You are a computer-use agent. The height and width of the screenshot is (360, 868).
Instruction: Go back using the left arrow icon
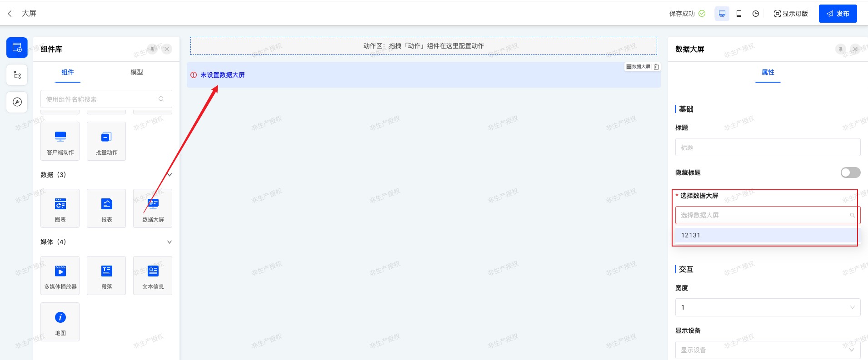10,14
